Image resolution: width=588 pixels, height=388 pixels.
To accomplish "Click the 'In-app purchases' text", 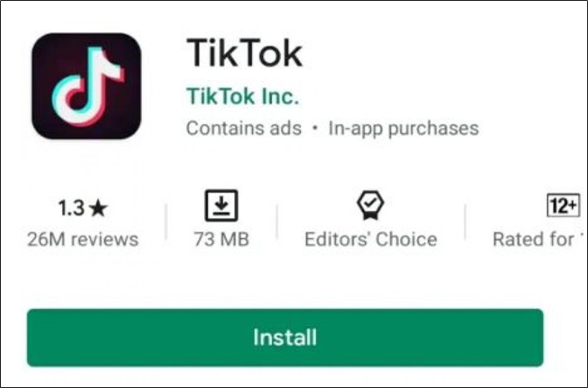I will tap(403, 129).
